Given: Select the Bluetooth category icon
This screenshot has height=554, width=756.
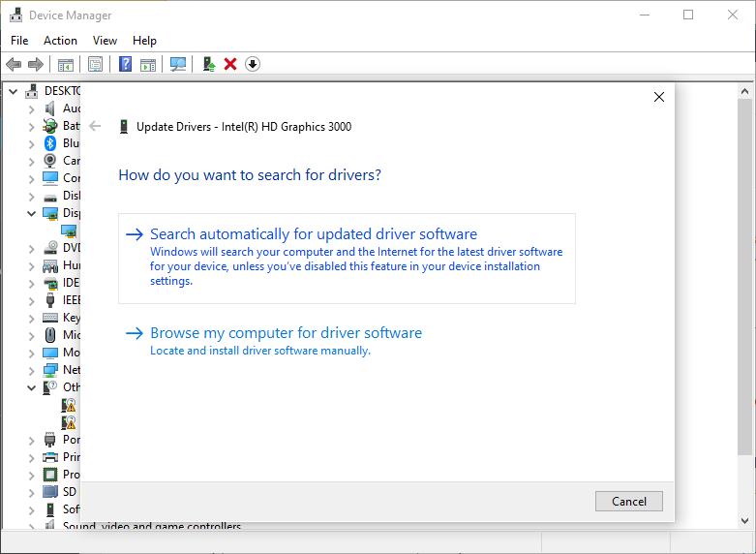Looking at the screenshot, I should [50, 143].
